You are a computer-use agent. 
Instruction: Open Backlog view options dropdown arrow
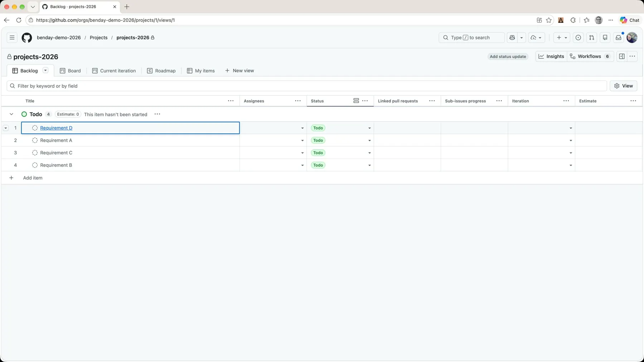click(x=45, y=70)
